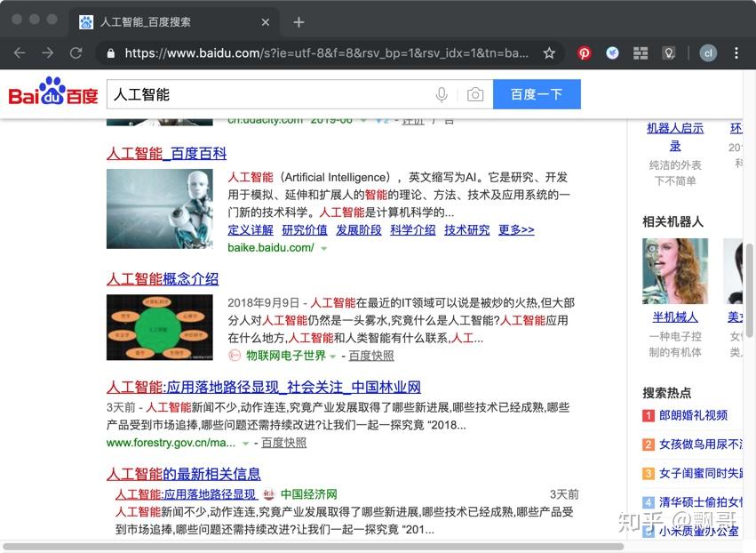Open the 技术研究 sublink
Viewport: 756px width, 553px height.
(x=466, y=230)
